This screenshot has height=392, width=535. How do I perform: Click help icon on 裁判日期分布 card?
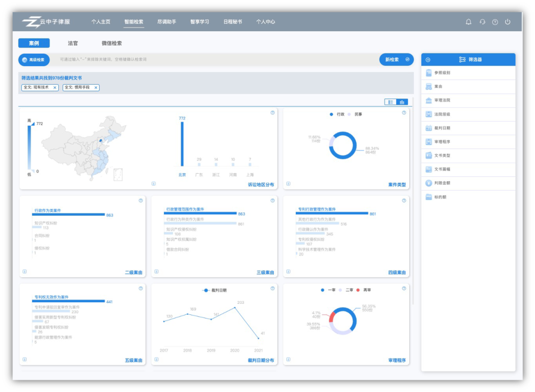(272, 289)
